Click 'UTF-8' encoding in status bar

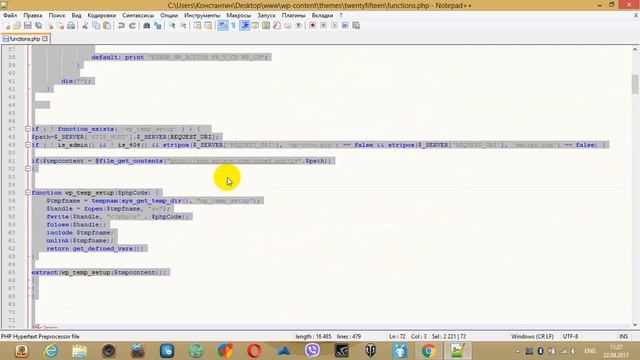coord(570,336)
